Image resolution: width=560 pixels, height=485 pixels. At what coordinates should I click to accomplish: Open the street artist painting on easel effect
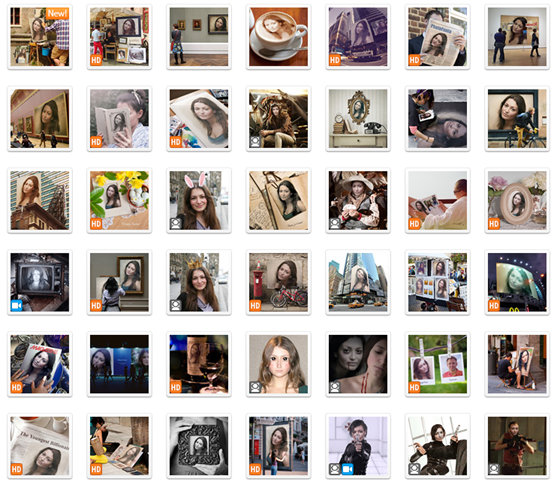tap(517, 364)
